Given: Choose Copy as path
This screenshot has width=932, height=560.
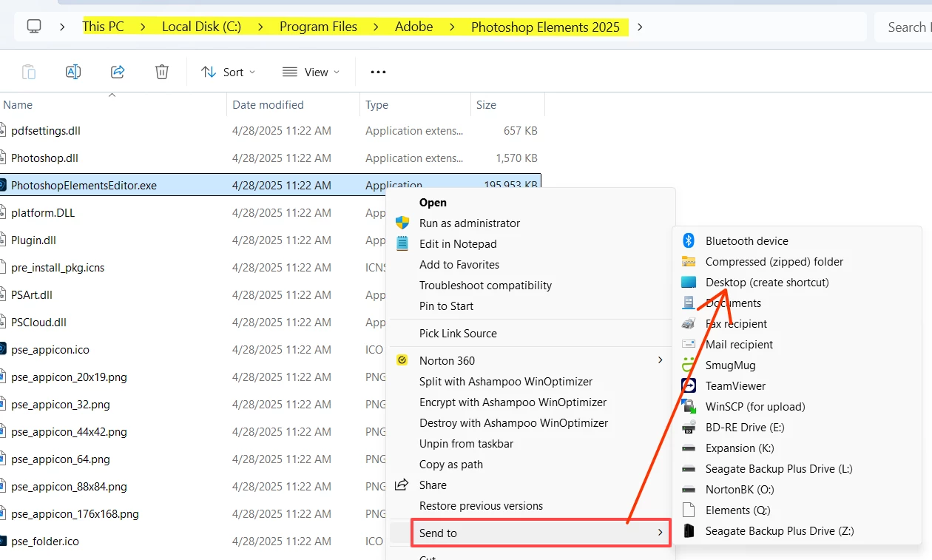Looking at the screenshot, I should (451, 464).
